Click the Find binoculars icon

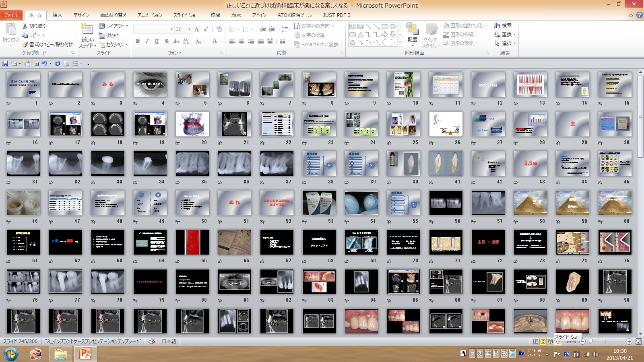497,25
